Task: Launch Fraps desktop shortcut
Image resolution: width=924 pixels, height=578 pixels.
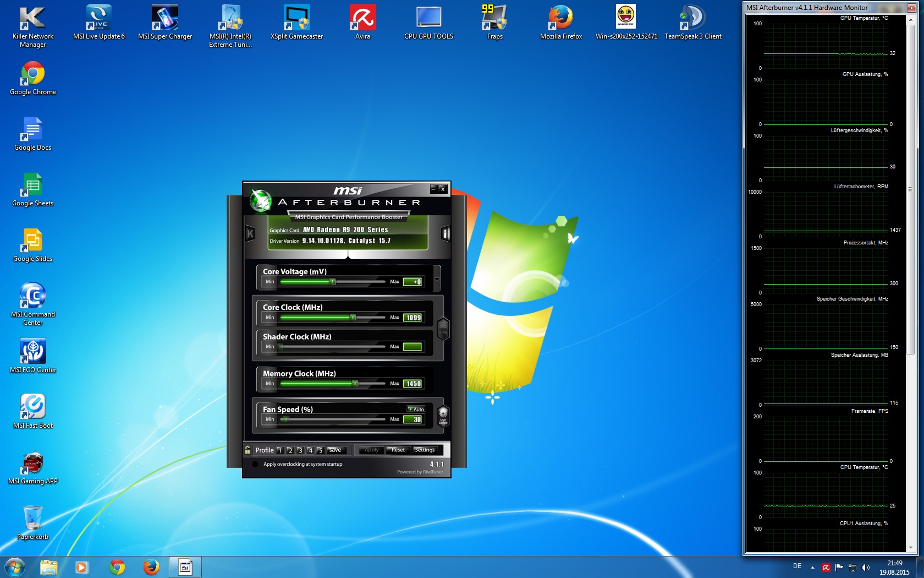Action: coord(495,22)
